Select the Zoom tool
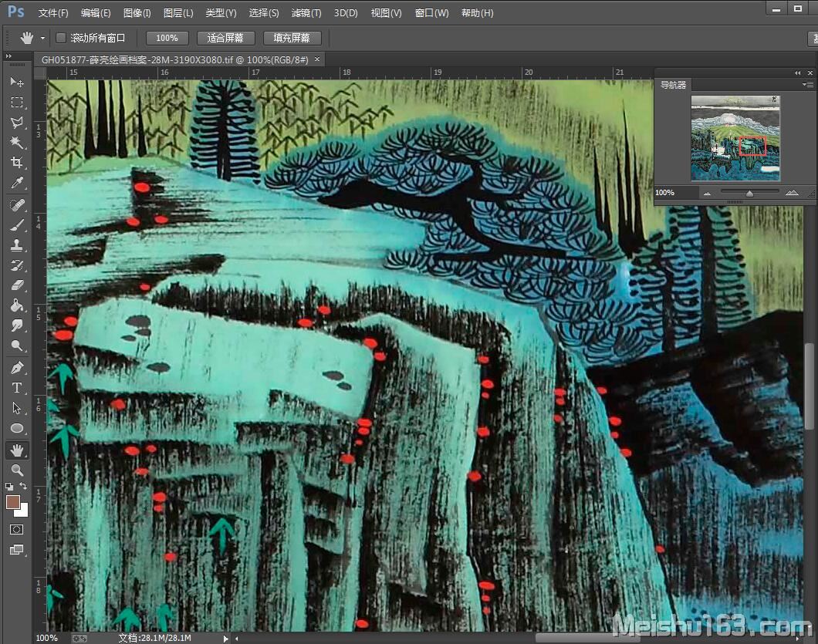 click(17, 470)
